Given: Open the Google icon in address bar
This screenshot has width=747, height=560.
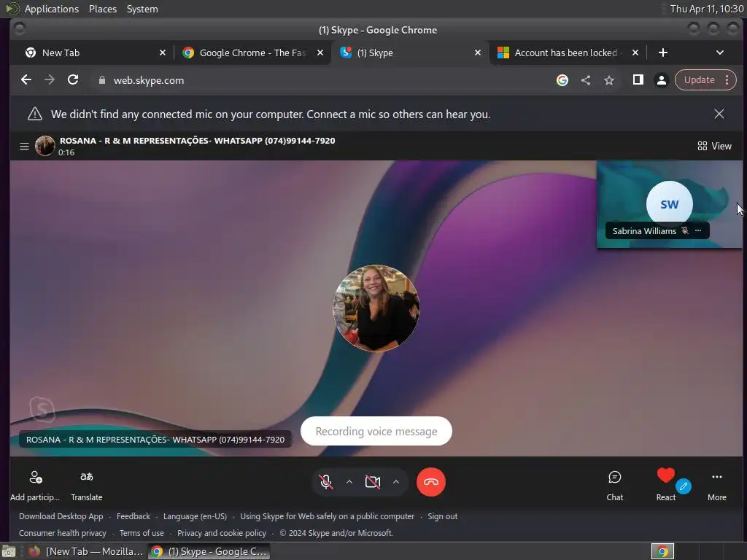Looking at the screenshot, I should click(562, 80).
